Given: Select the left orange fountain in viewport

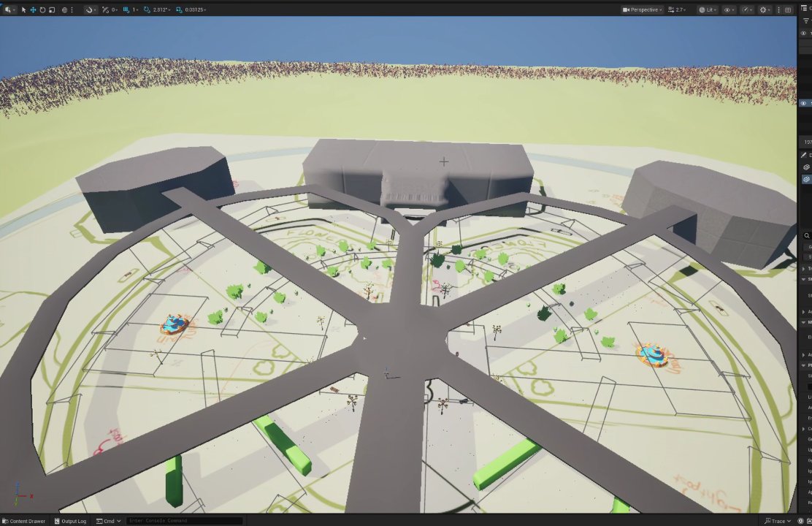Looking at the screenshot, I should [x=175, y=324].
